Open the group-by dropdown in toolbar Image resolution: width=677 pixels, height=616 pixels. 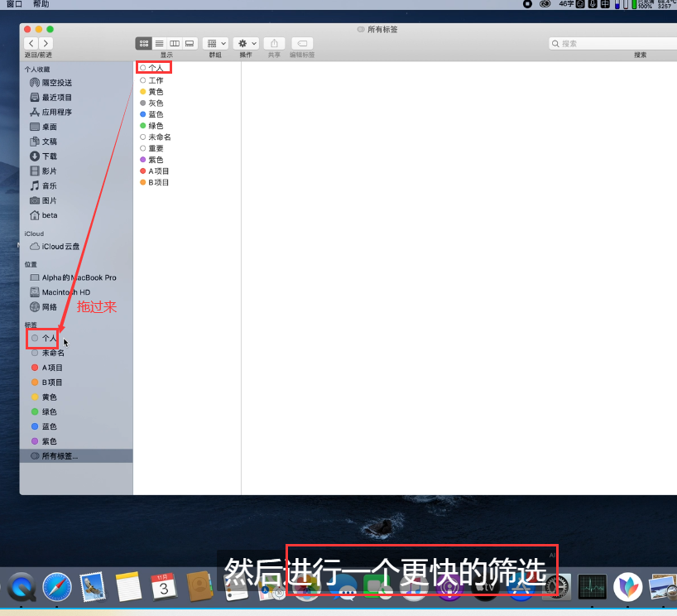[x=215, y=43]
